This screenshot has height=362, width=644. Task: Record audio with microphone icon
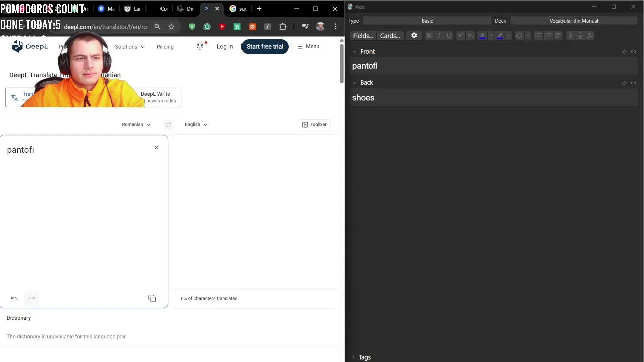coord(580,36)
